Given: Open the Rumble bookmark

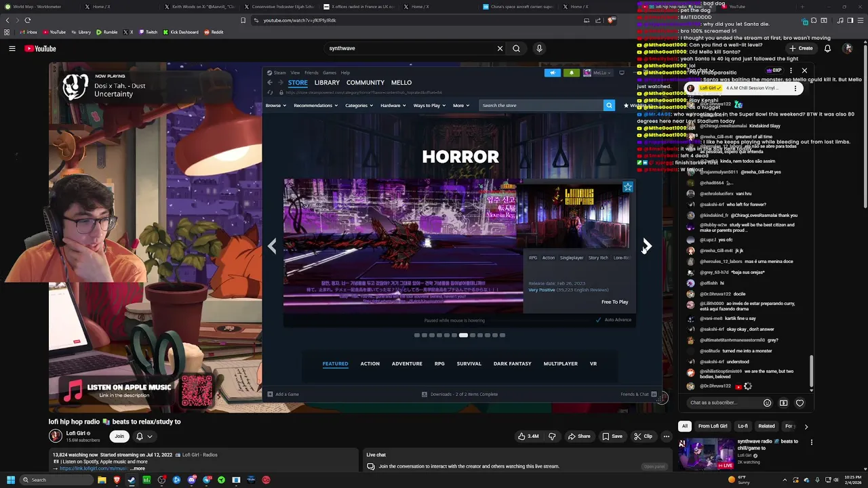Looking at the screenshot, I should coord(106,32).
